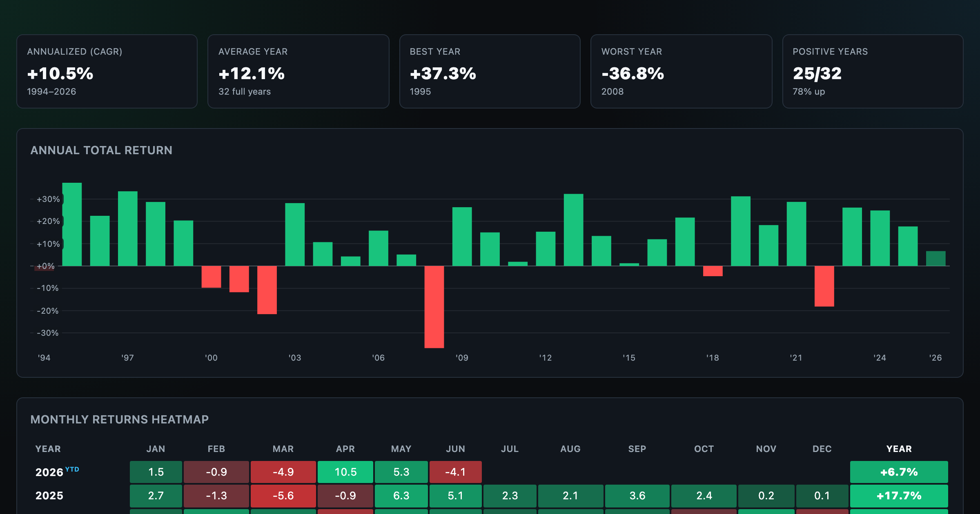Screen dimensions: 980x514
Task: Select the Positive Years 25/32 card
Action: click(873, 71)
